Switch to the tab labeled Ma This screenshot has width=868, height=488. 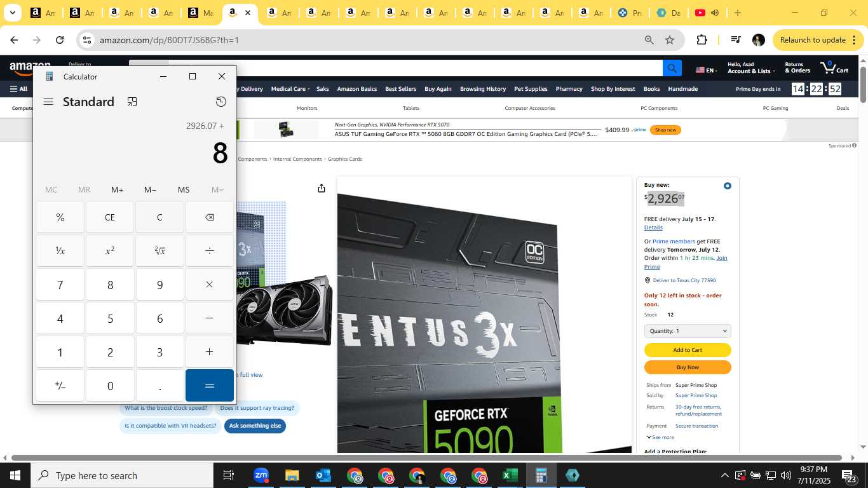pyautogui.click(x=201, y=13)
